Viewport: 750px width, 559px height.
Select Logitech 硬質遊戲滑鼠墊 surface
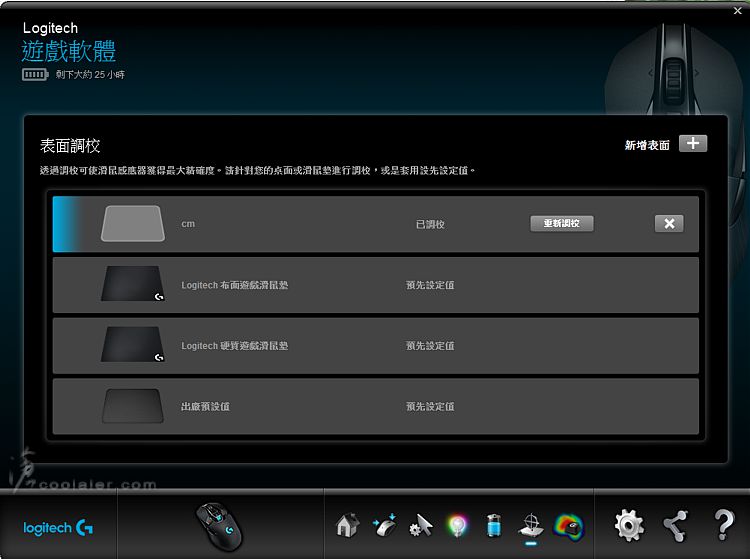375,346
